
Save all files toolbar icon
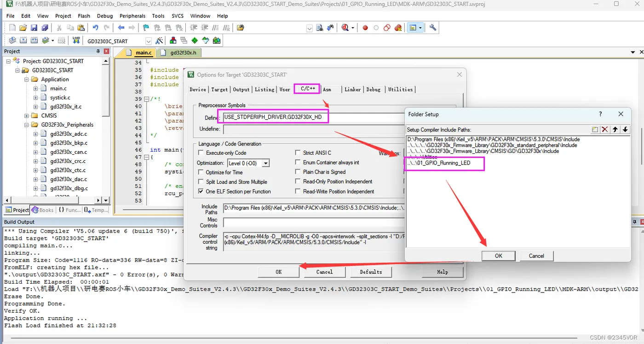point(45,28)
